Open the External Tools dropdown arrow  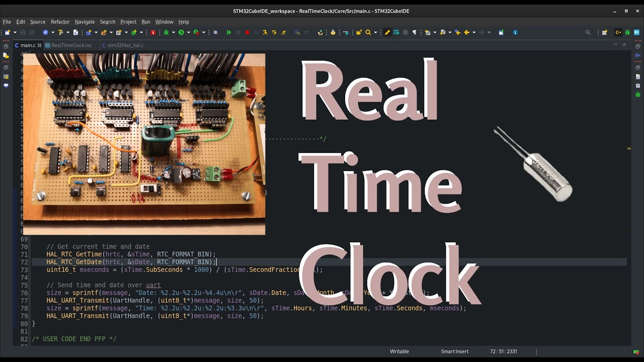[x=204, y=32]
